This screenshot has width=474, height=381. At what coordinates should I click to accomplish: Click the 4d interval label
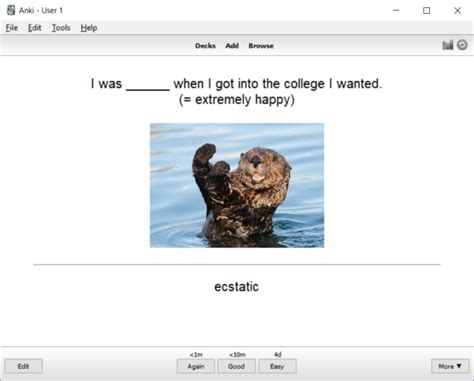277,354
